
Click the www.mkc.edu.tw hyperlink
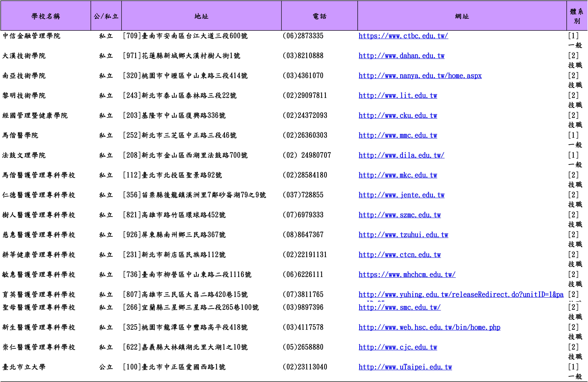(x=398, y=175)
